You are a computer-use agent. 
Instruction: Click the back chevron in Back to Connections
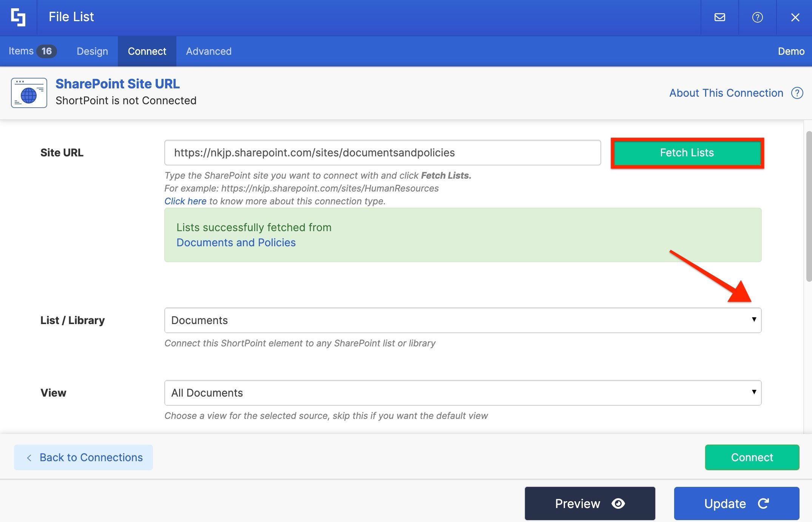point(29,458)
